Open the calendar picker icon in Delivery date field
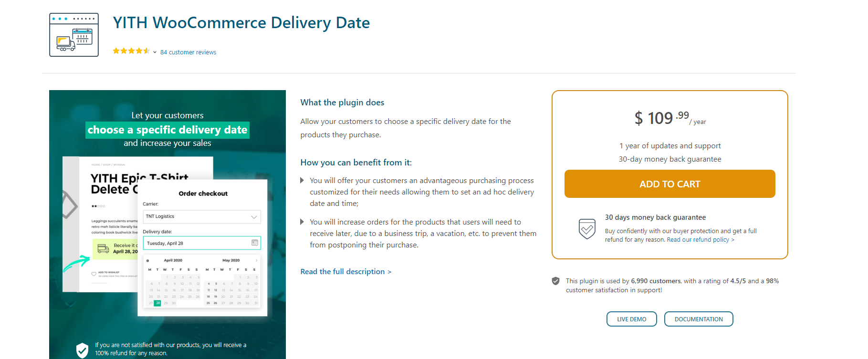Image resolution: width=868 pixels, height=359 pixels. click(254, 243)
